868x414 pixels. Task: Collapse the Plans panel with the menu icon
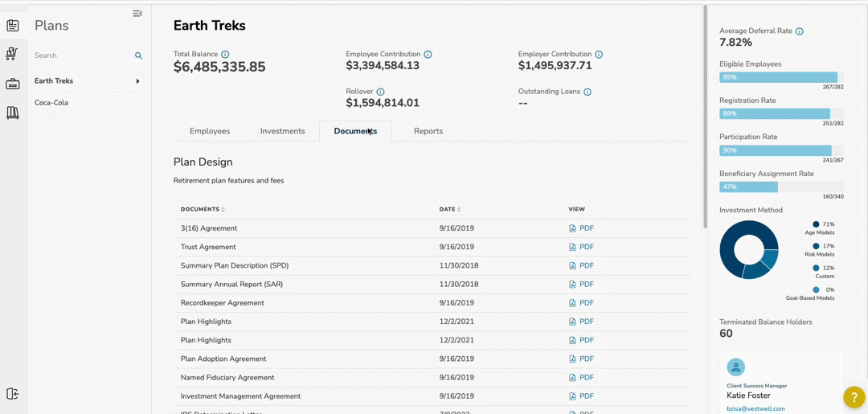138,14
